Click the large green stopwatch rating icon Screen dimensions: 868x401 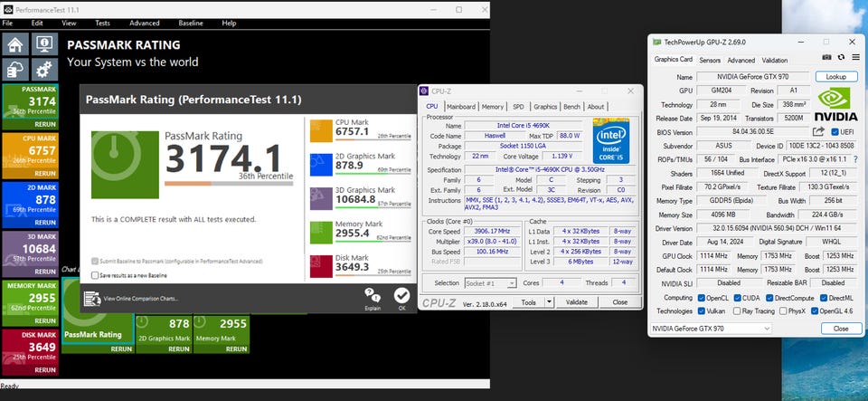pos(125,165)
